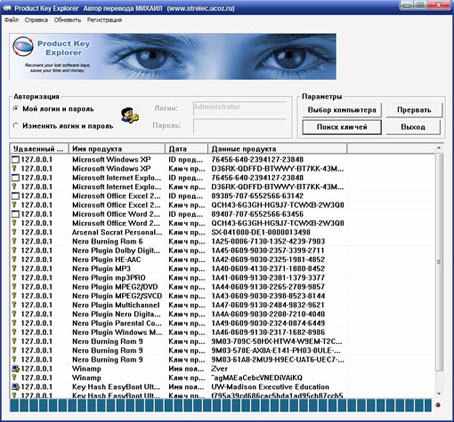This screenshot has height=422, width=454.
Task: Click the key icon of the Nero Plugin MPEG2/SVCD row
Action: click(14, 296)
